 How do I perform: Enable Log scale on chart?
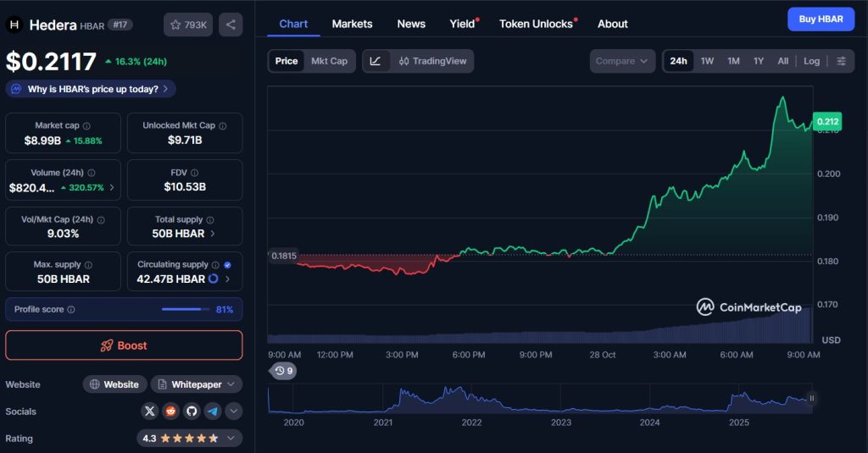click(811, 61)
